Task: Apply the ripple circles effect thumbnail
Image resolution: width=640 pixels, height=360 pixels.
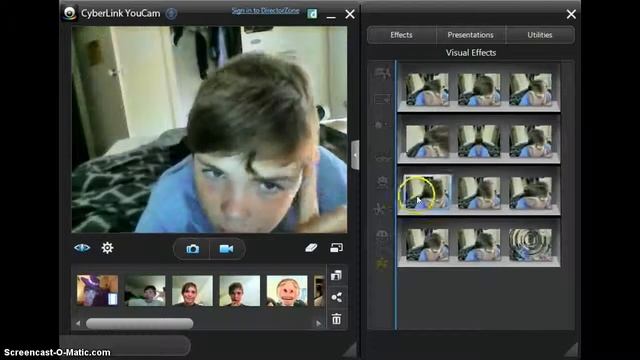Action: pos(531,244)
